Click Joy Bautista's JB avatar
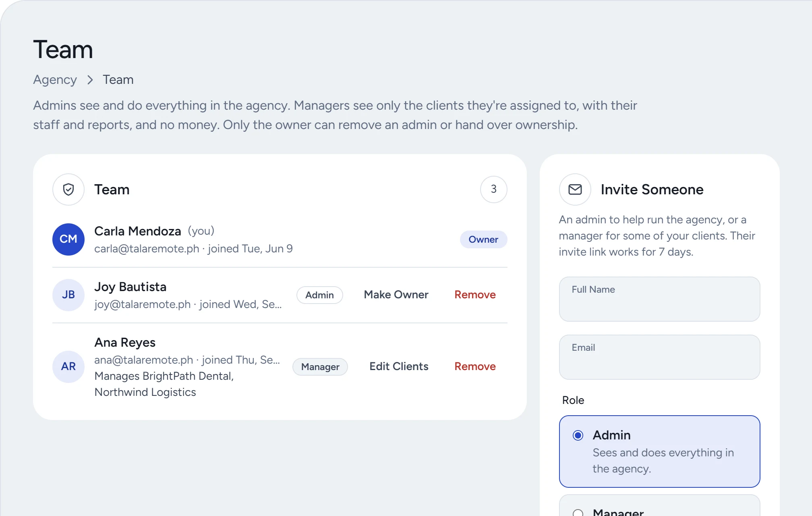The image size is (812, 516). click(68, 295)
